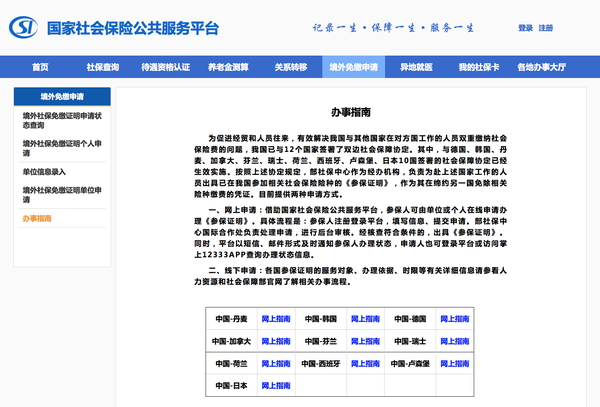Open 境外社保免缴证明申请状态查询 in sidebar

[x=62, y=120]
